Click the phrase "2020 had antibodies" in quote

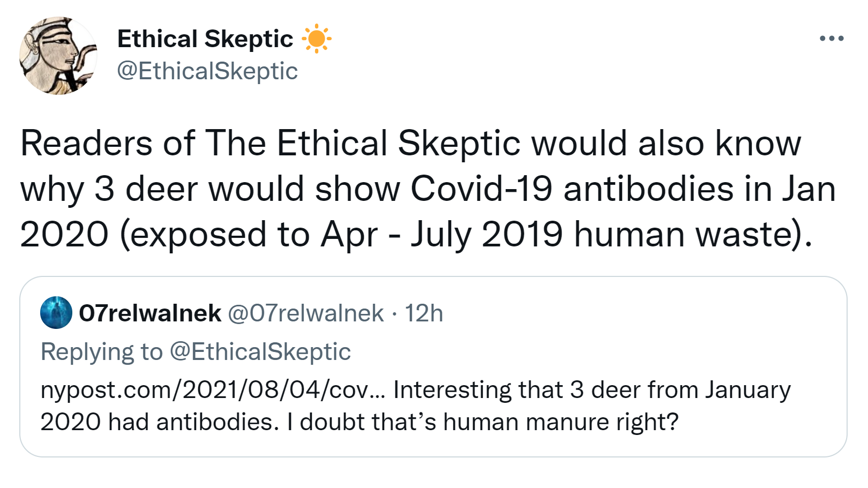pyautogui.click(x=159, y=422)
